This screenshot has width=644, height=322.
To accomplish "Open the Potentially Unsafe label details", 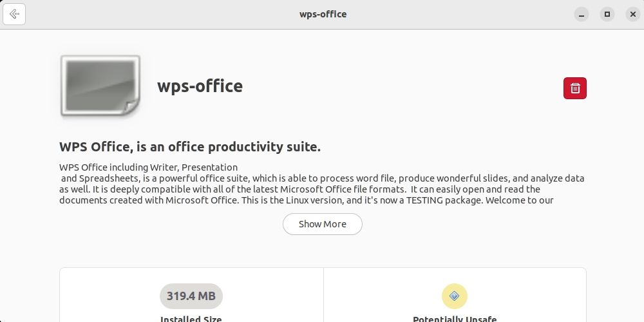I will tap(455, 319).
